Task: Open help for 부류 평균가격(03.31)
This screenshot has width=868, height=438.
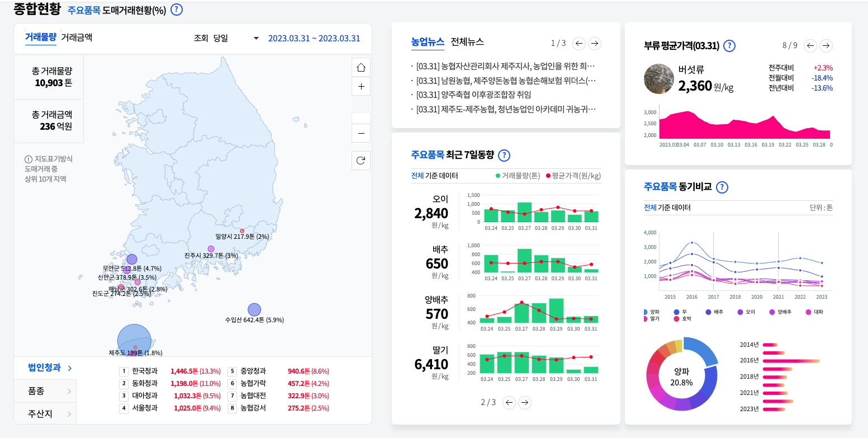Action: tap(729, 46)
